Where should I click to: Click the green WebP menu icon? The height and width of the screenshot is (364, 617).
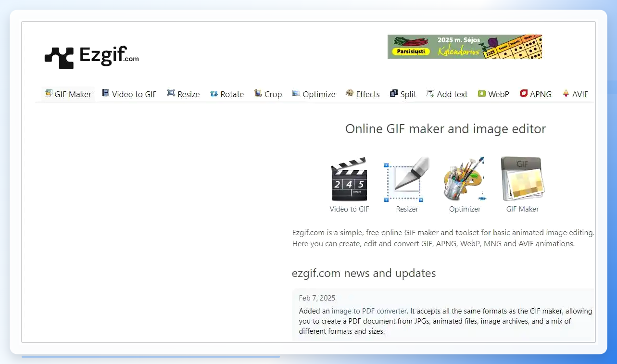[482, 93]
